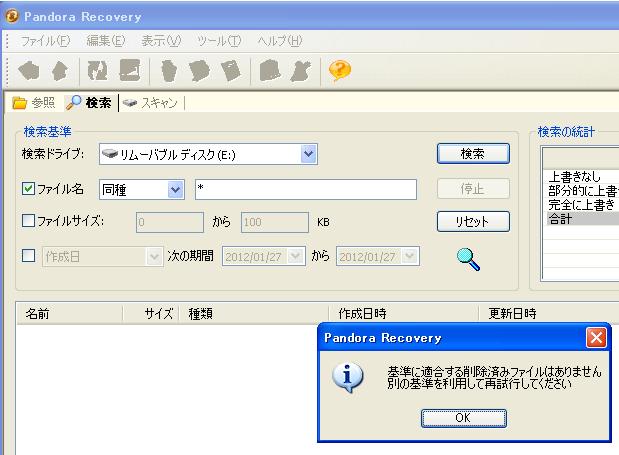The height and width of the screenshot is (455, 619).
Task: Select the 完全に上書き statistics row
Action: click(x=581, y=204)
